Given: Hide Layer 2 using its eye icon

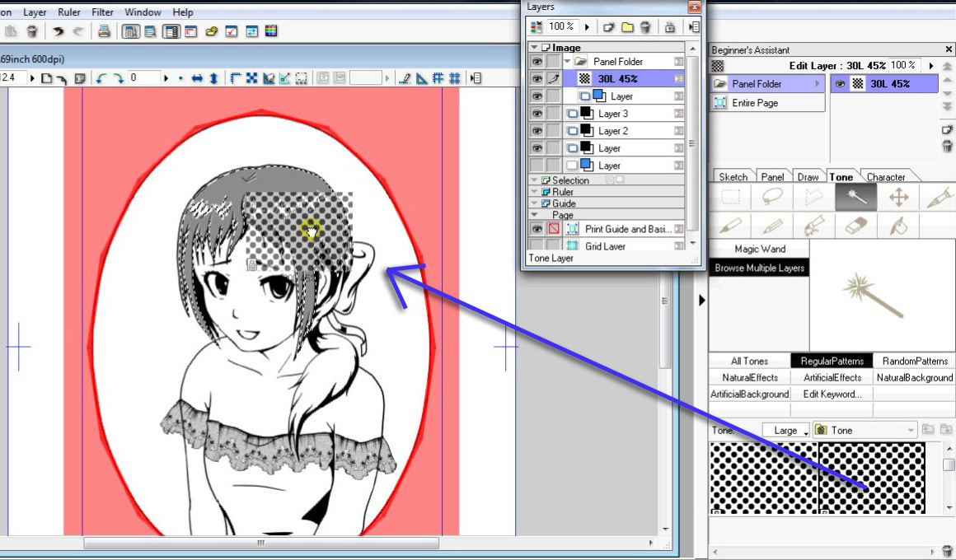Looking at the screenshot, I should tap(537, 130).
